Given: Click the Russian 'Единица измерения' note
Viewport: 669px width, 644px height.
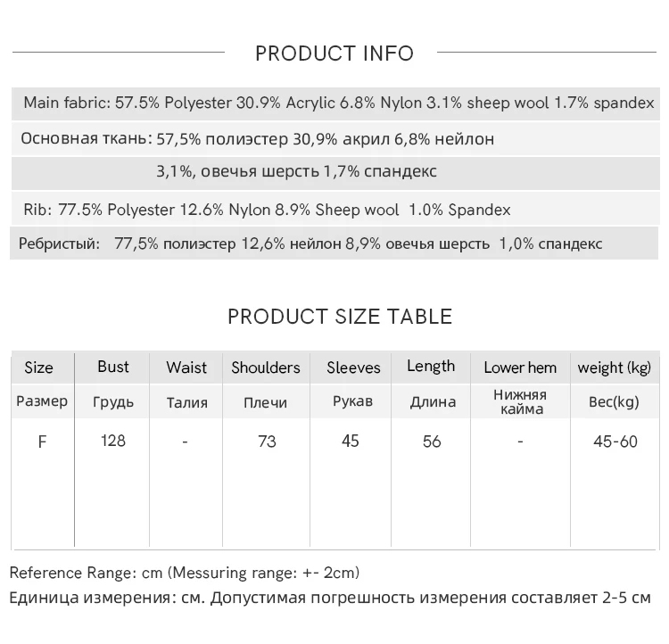Looking at the screenshot, I should [330, 598].
